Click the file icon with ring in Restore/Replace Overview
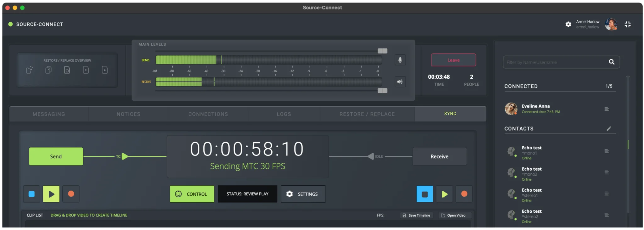The image size is (644, 230). [x=67, y=70]
